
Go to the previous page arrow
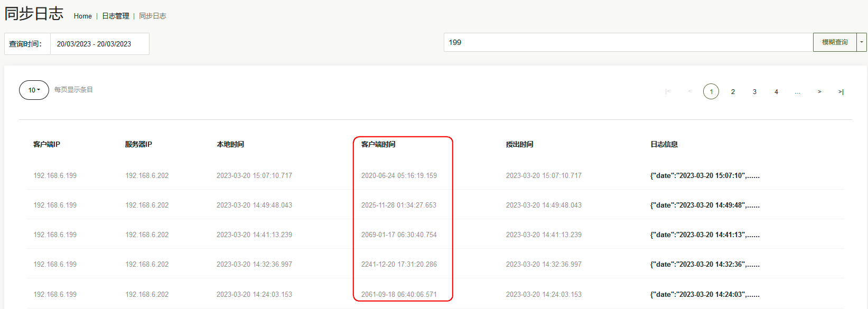[689, 92]
